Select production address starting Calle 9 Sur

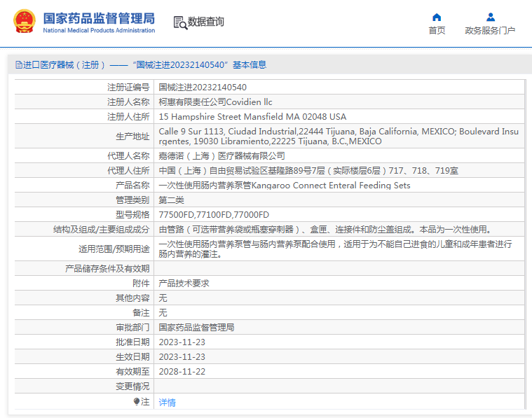point(339,137)
